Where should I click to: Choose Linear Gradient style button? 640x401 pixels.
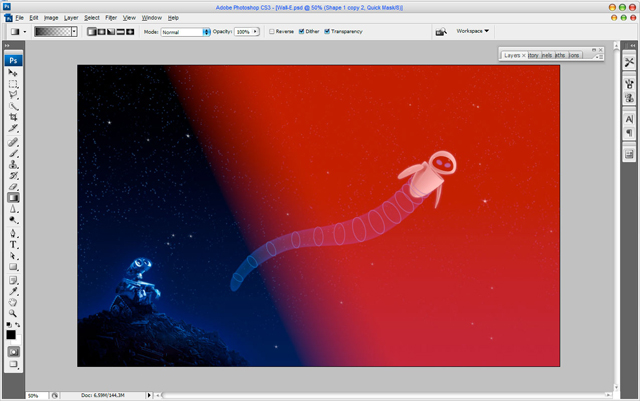tap(92, 31)
